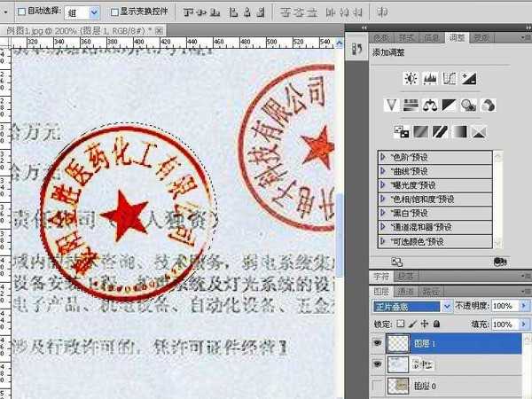This screenshot has width=532, height=399.
Task: Add a Levels adjustment via histogram icon
Action: pos(429,79)
